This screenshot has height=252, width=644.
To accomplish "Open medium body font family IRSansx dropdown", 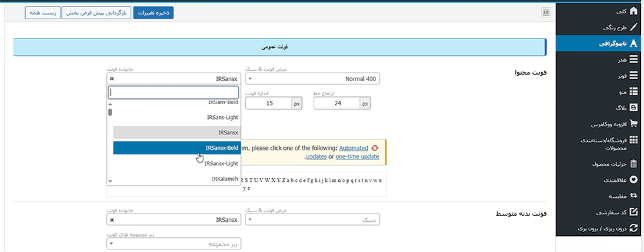I will pyautogui.click(x=174, y=220).
